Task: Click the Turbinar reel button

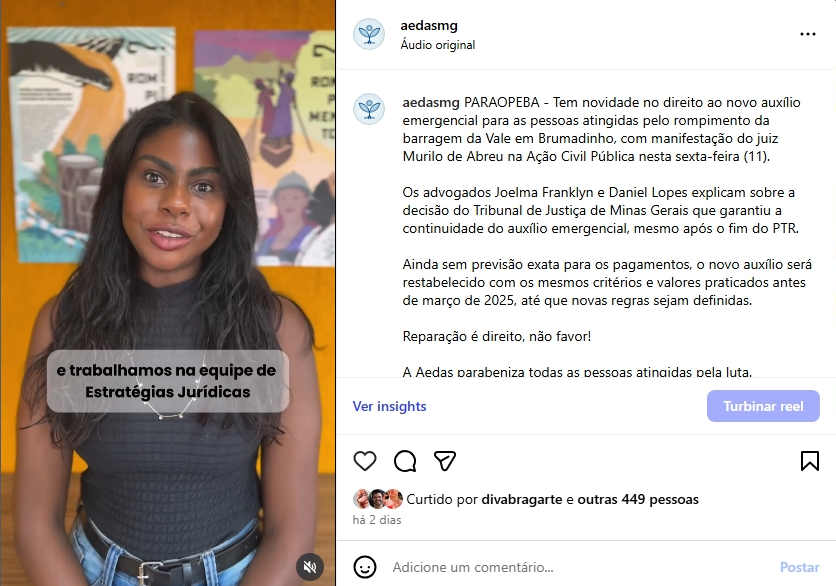Action: click(763, 406)
